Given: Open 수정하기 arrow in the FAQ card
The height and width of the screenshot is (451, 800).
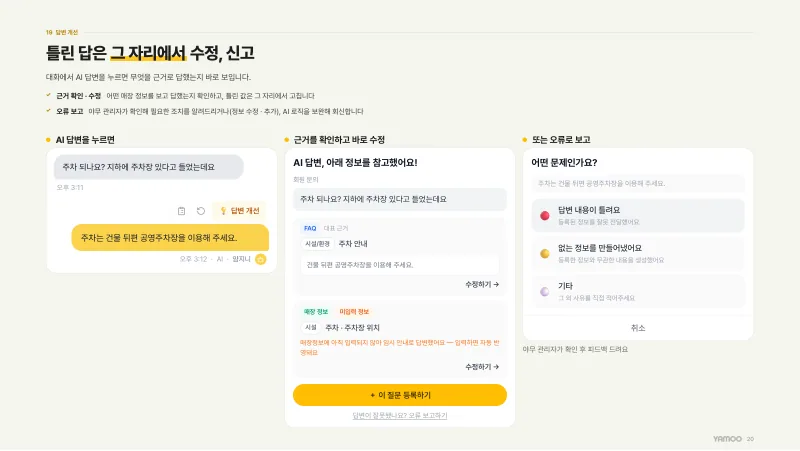Looking at the screenshot, I should pos(482,285).
